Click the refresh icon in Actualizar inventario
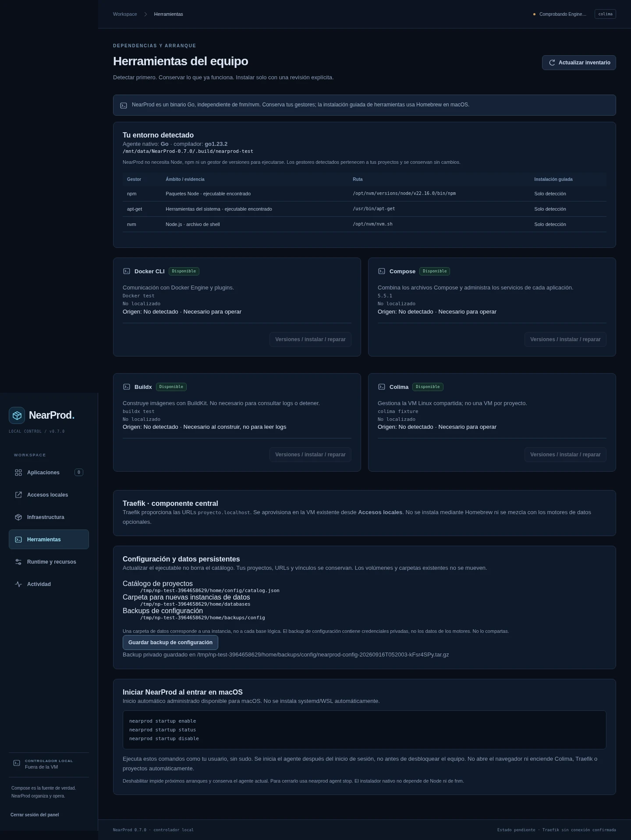The width and height of the screenshot is (631, 840). 552,63
